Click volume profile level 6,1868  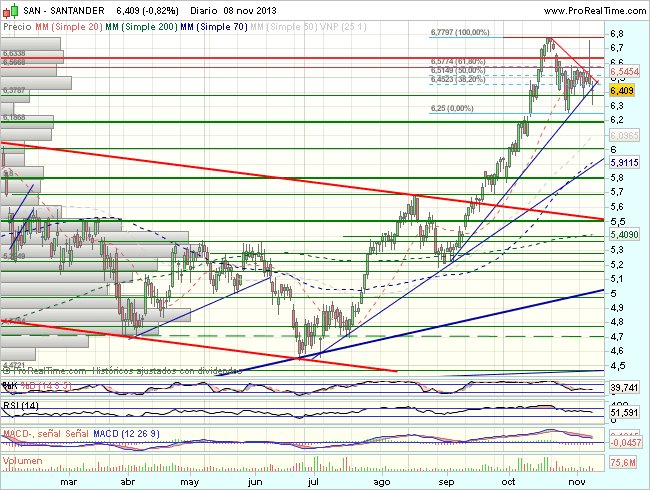tap(14, 117)
